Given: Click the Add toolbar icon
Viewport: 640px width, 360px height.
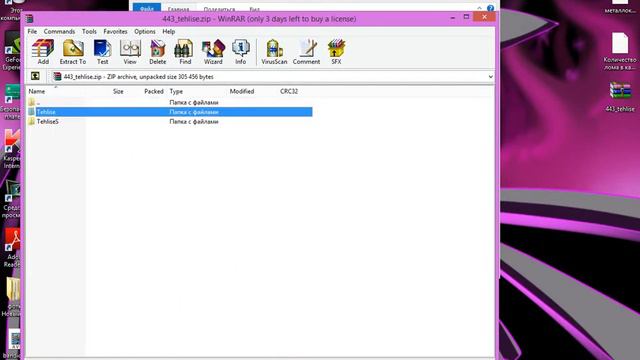Looking at the screenshot, I should point(43,52).
